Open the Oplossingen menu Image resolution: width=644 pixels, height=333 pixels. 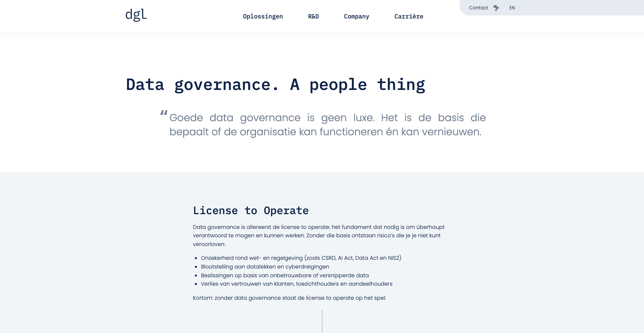263,16
